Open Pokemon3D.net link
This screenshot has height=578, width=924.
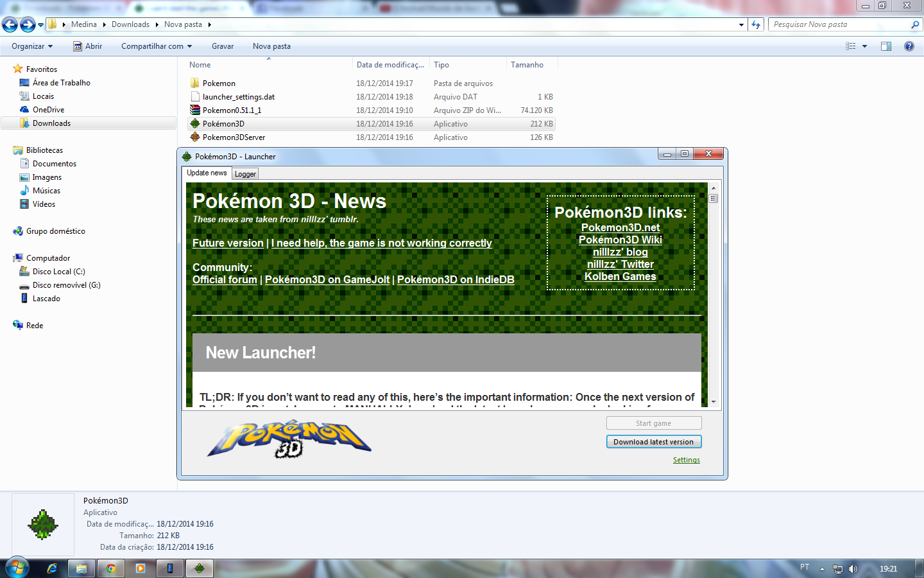pyautogui.click(x=620, y=227)
